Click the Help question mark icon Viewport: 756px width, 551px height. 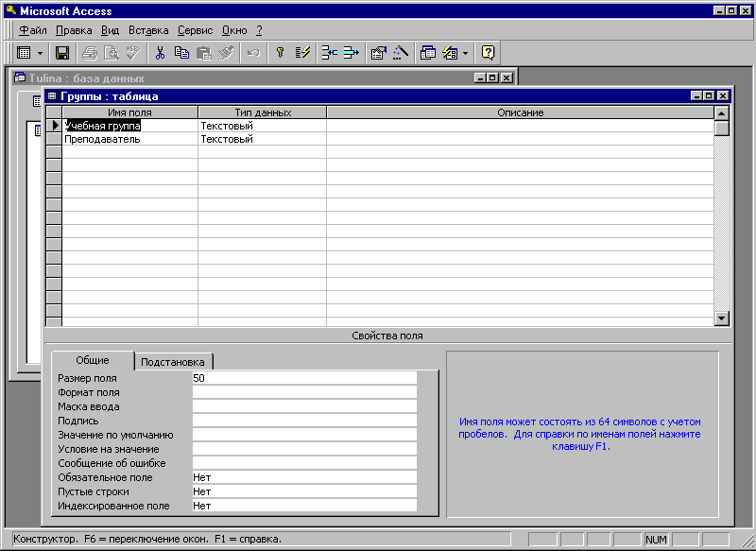[488, 53]
